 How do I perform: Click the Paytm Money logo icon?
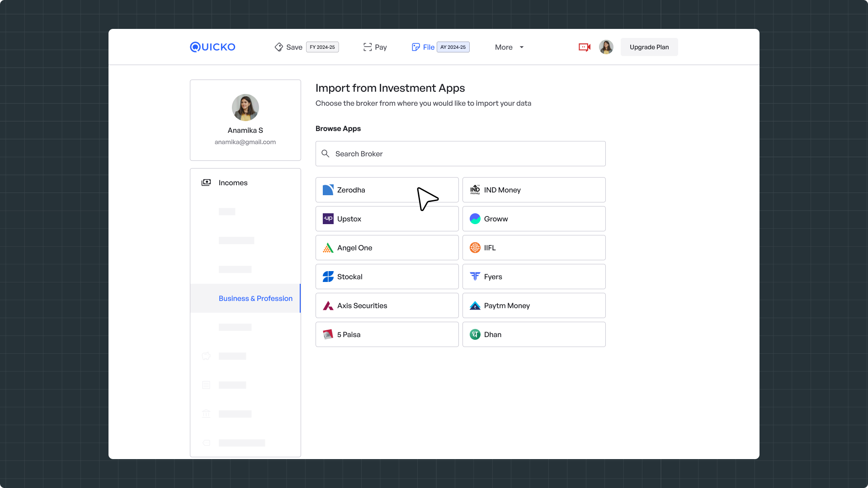click(475, 305)
